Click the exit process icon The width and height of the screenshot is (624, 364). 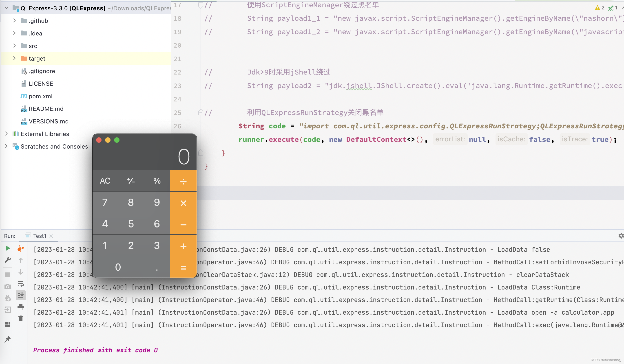tap(8, 310)
